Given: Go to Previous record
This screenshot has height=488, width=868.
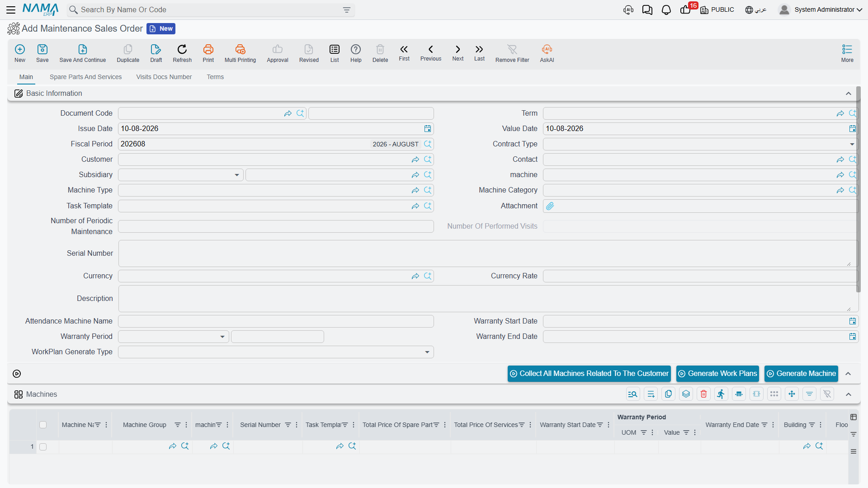Looking at the screenshot, I should point(431,53).
